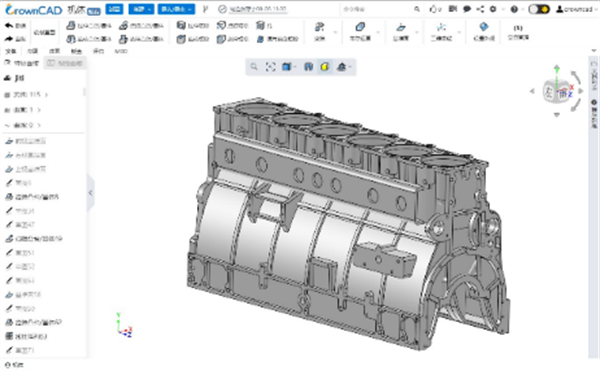Switch to the second ribbon tab (Sketch)
This screenshot has height=371, width=600.
[33, 51]
